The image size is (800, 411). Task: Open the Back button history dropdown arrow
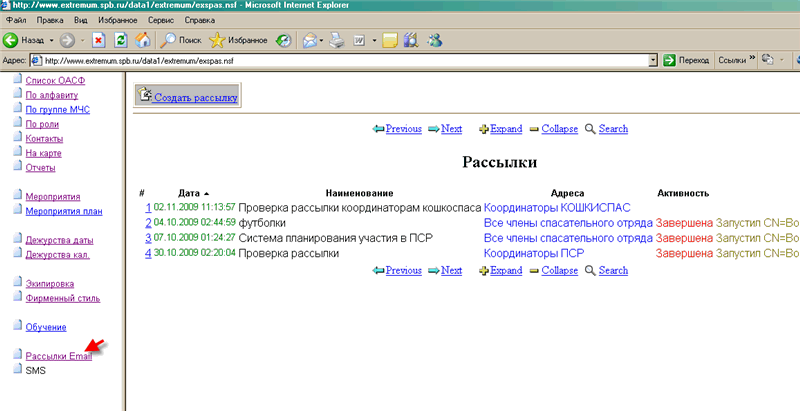pos(51,40)
